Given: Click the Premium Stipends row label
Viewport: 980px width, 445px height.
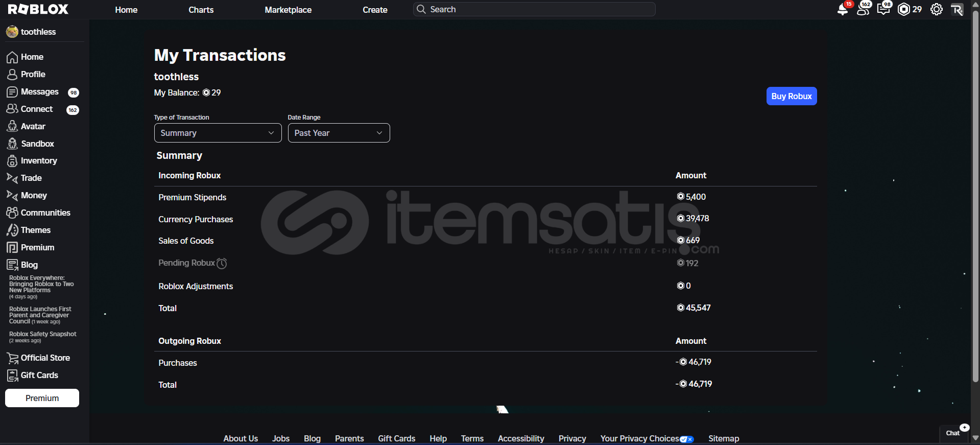Looking at the screenshot, I should click(x=192, y=197).
